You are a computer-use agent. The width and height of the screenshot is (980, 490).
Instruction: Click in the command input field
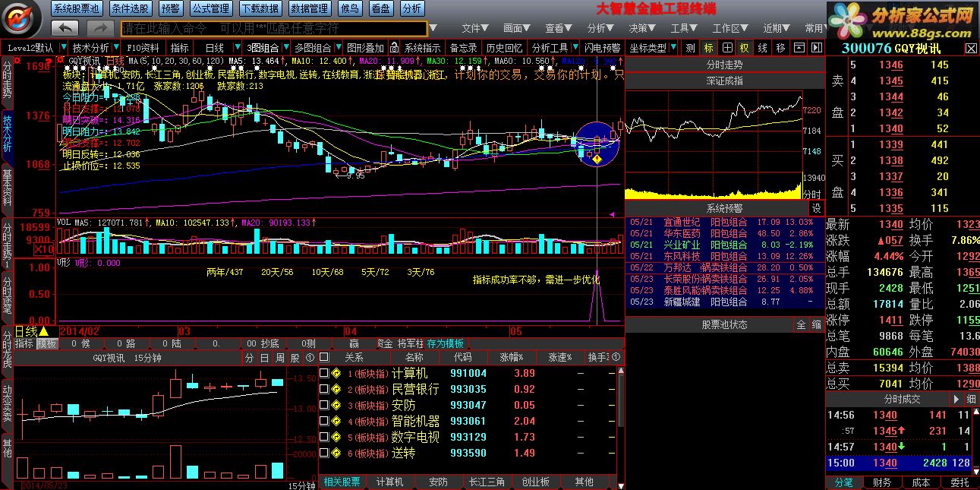[x=274, y=28]
